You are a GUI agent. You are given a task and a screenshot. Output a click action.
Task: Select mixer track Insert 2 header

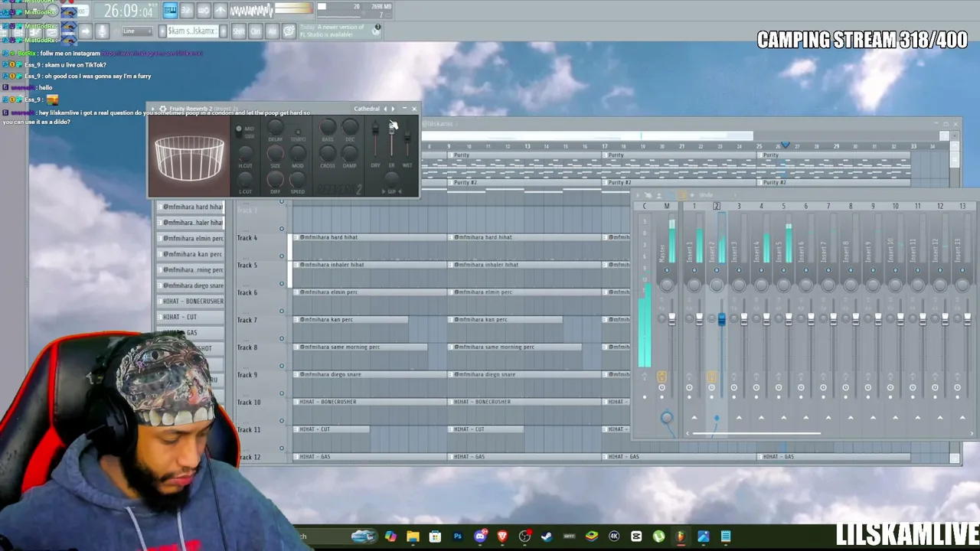click(717, 206)
